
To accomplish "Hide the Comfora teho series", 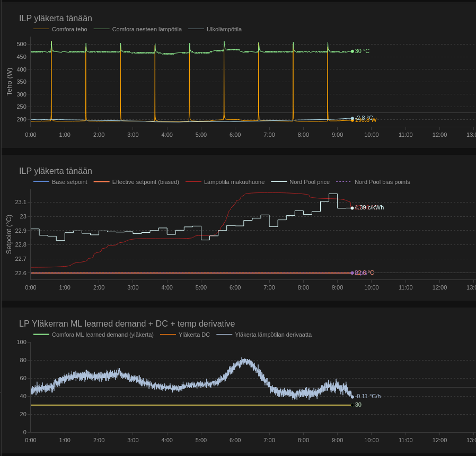I will pos(69,29).
